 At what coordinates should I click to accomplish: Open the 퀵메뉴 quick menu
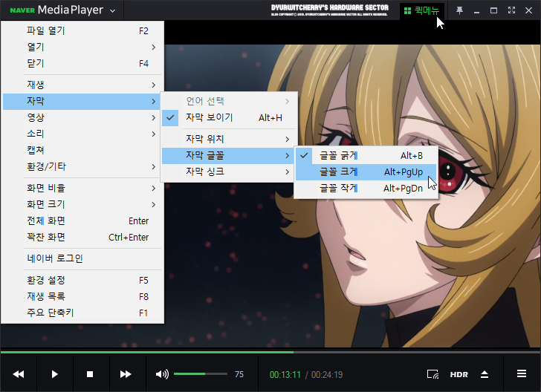pos(422,10)
